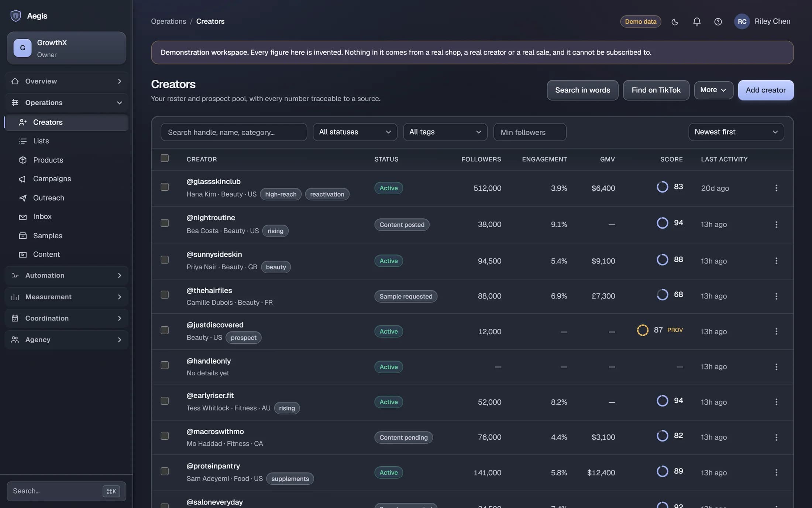The image size is (812, 508).
Task: Open the All statuses dropdown
Action: pyautogui.click(x=355, y=132)
